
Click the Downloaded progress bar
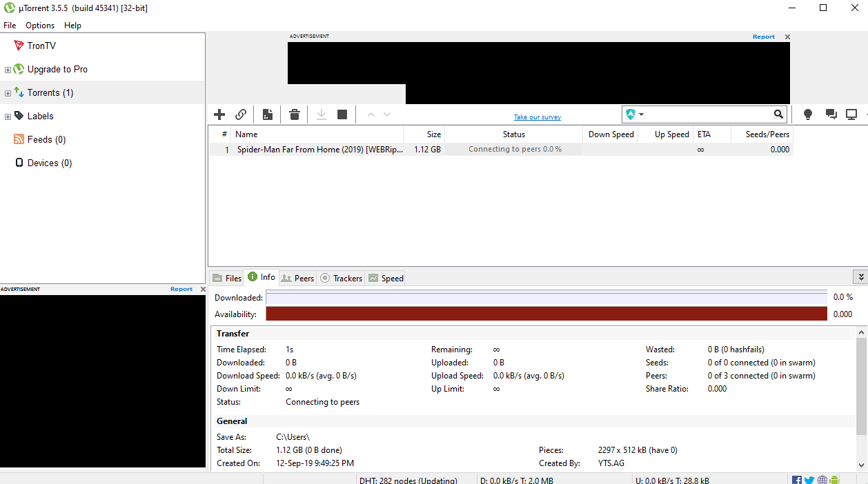click(546, 297)
